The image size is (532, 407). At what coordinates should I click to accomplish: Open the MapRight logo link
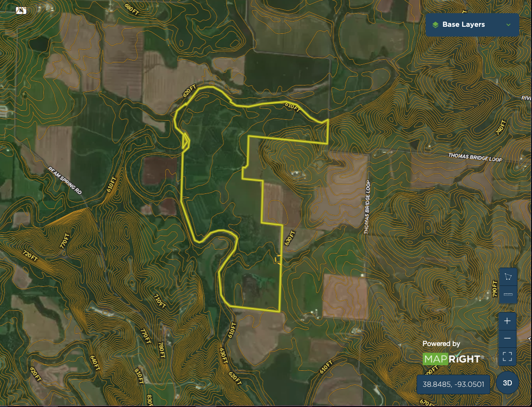pyautogui.click(x=452, y=359)
